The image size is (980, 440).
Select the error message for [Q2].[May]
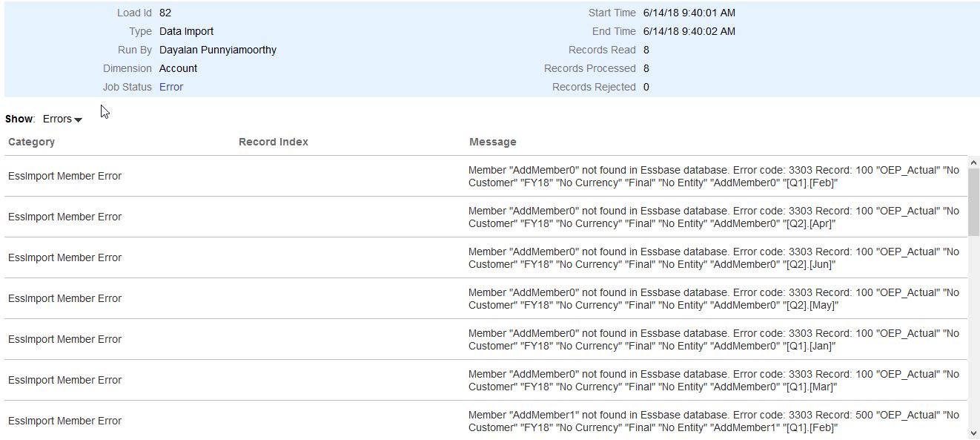(x=712, y=298)
